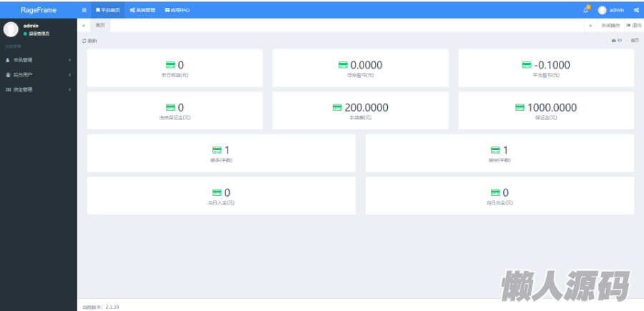Click the 手续费(元) label

361,118
